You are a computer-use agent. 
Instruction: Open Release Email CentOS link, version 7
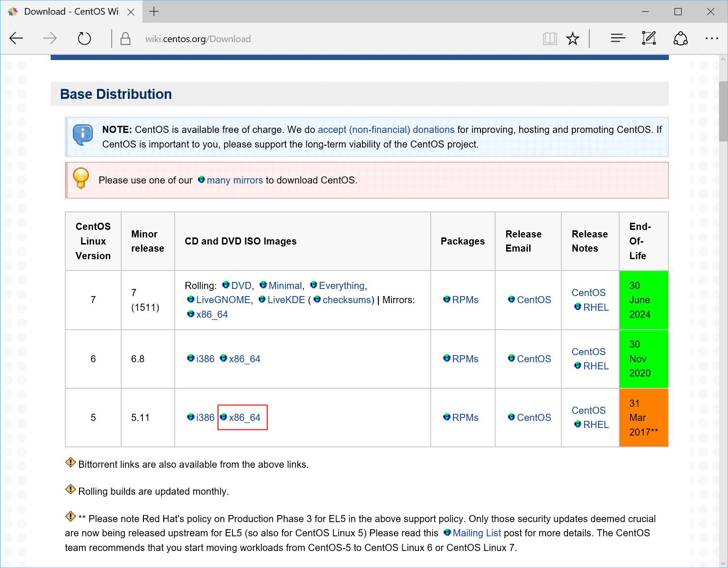(x=529, y=300)
